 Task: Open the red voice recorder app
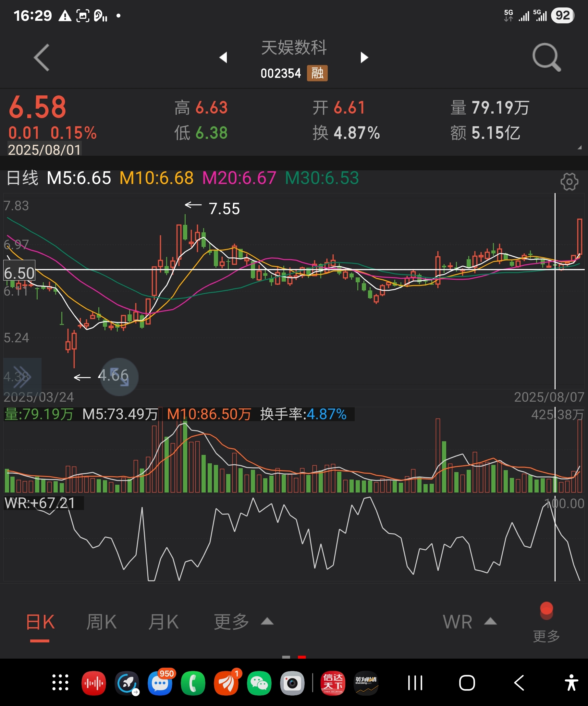click(93, 683)
